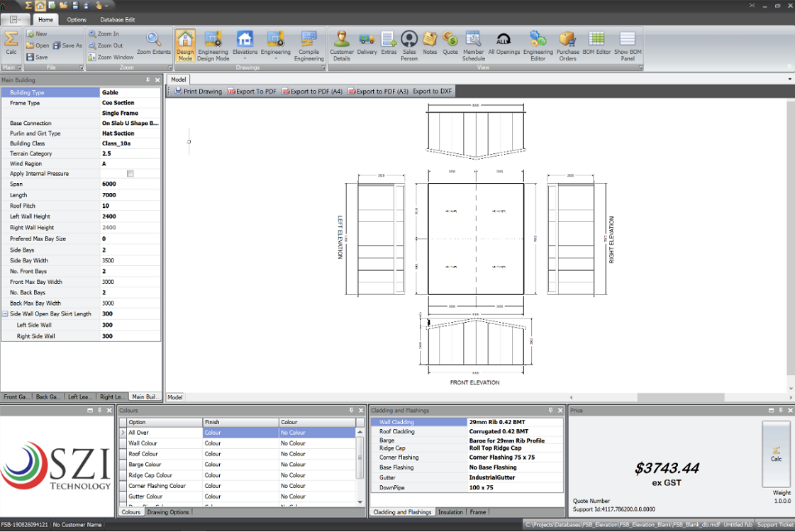Show All Openings

pyautogui.click(x=504, y=43)
